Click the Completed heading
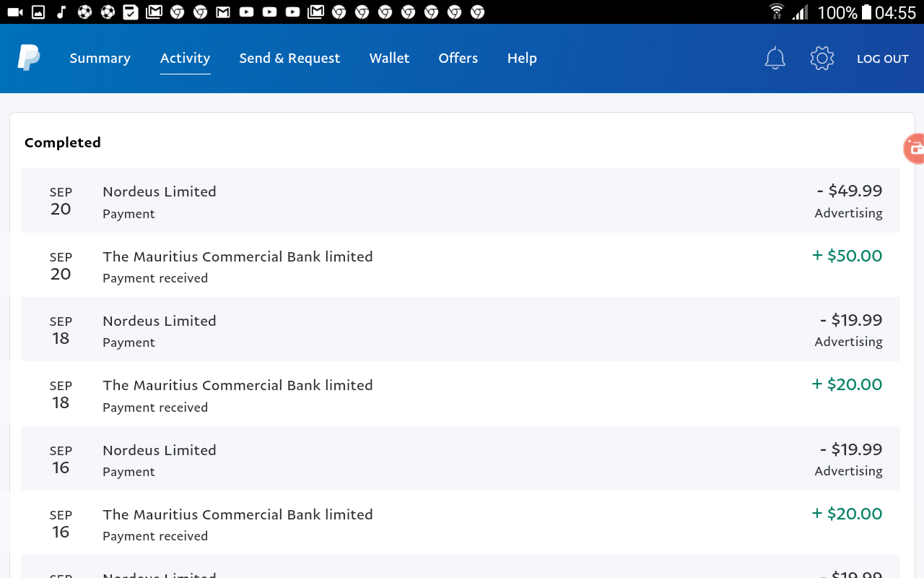The height and width of the screenshot is (578, 924). click(63, 143)
